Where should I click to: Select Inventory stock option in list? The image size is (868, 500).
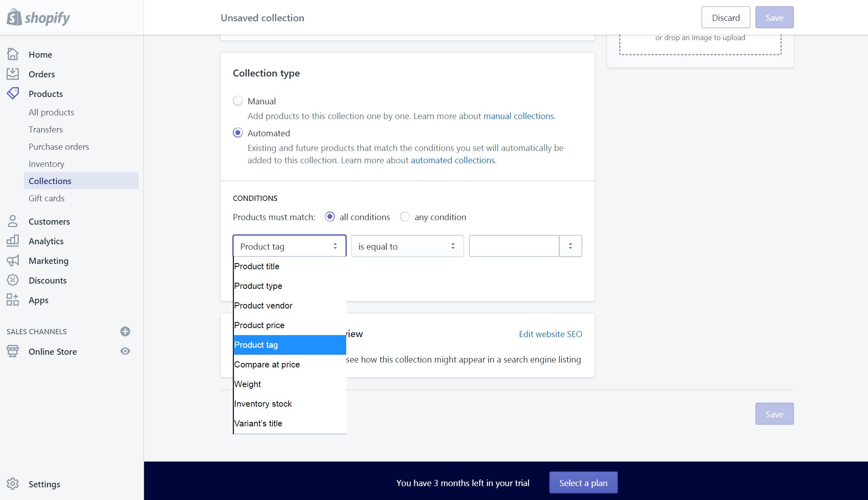click(263, 404)
